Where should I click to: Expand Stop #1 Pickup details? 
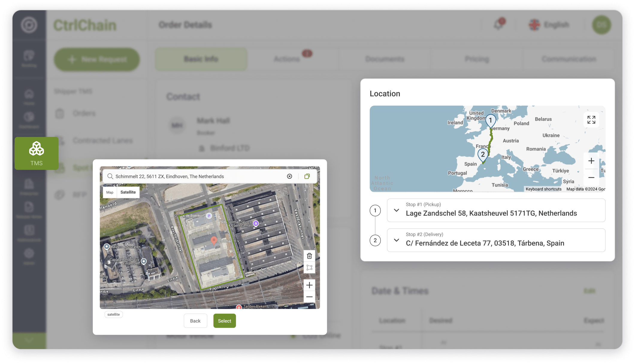click(396, 210)
